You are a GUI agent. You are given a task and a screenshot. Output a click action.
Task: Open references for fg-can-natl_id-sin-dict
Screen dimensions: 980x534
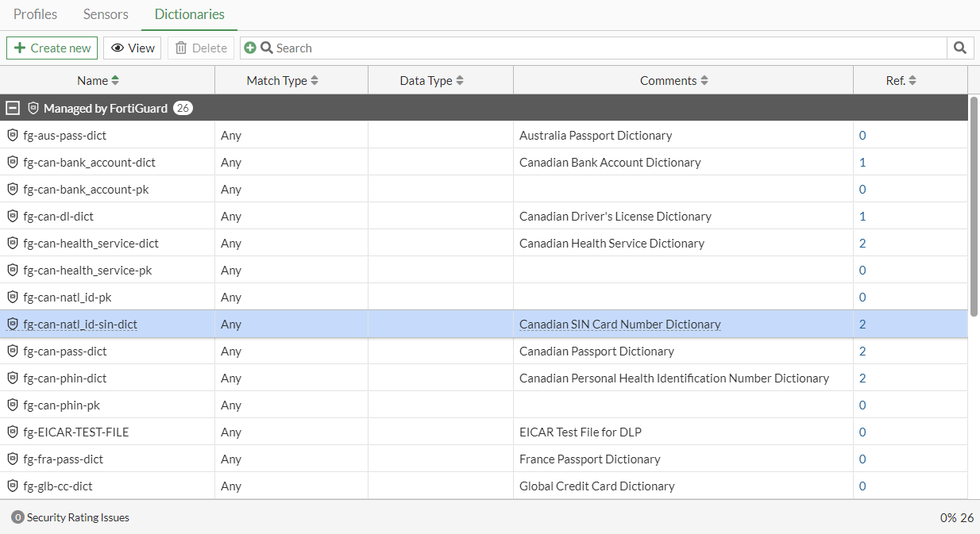click(862, 324)
